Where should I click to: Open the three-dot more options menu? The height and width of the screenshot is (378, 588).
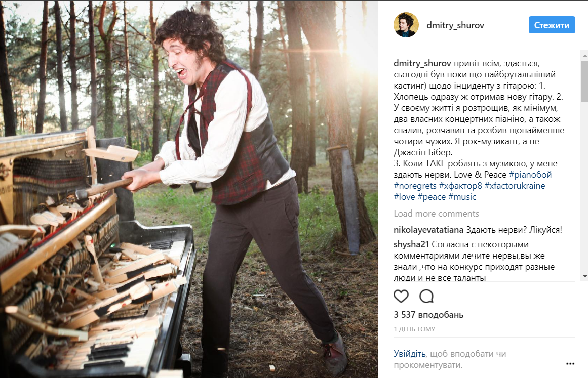coord(570,364)
